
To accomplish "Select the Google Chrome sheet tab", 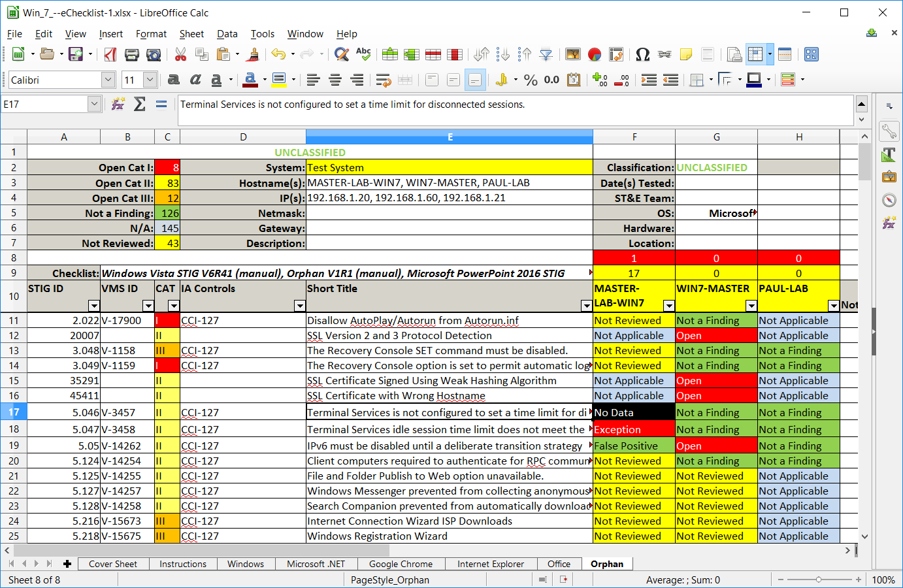I will pyautogui.click(x=401, y=564).
